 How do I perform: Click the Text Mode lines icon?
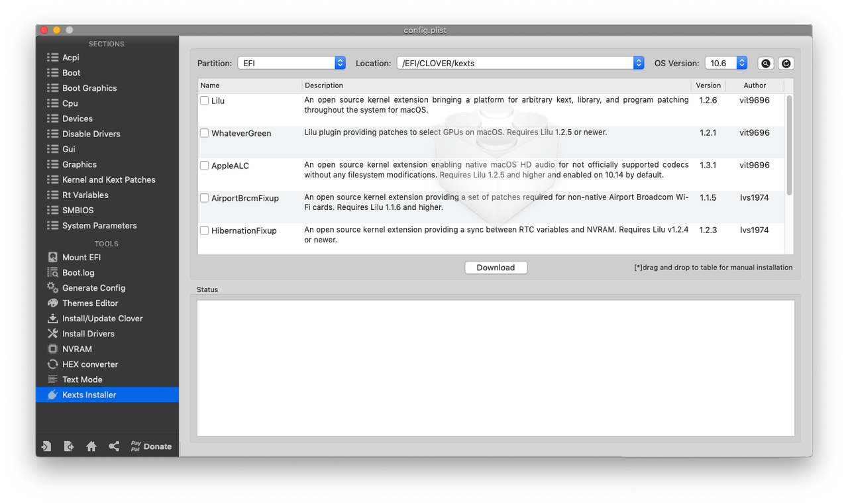pos(52,379)
